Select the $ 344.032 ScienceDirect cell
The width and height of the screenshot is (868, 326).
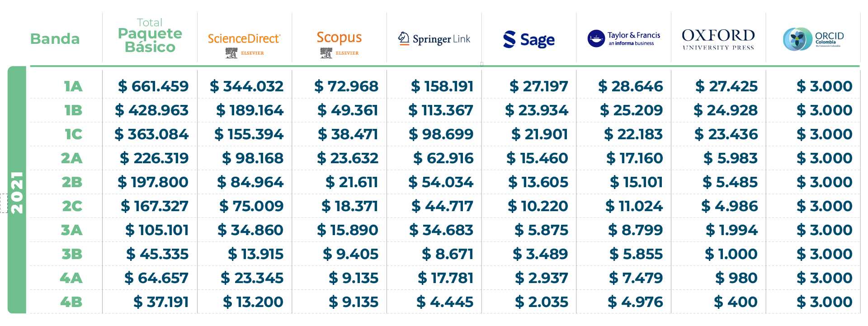[x=246, y=86]
